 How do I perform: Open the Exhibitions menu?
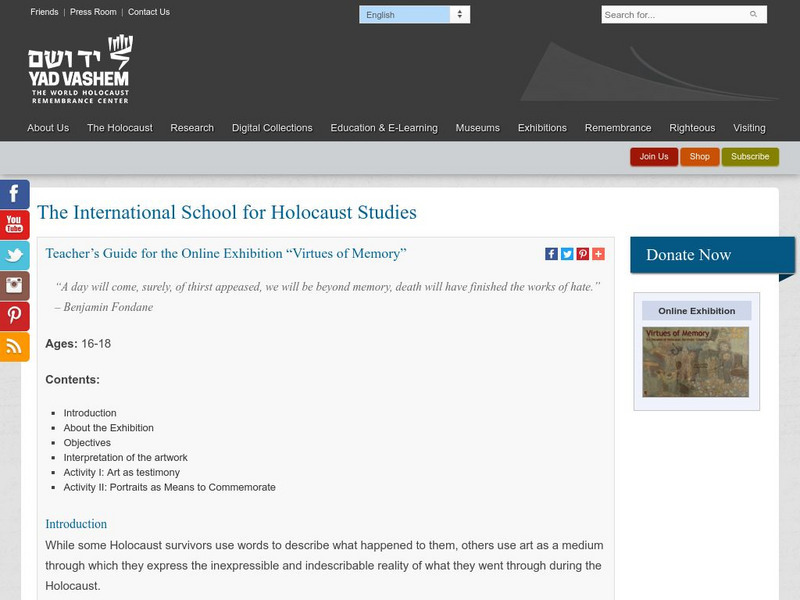542,128
